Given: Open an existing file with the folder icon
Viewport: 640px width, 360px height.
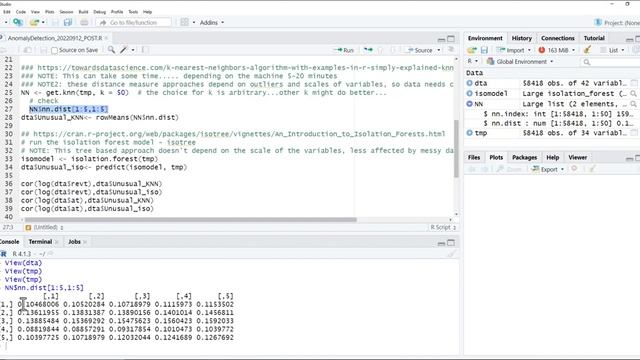Looking at the screenshot, I should click(x=34, y=22).
